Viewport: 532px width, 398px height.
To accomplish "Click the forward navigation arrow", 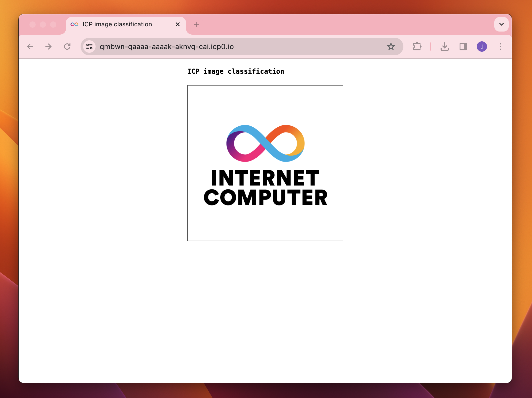I will click(x=48, y=47).
